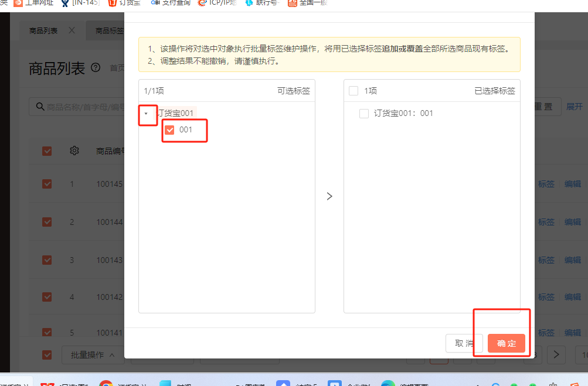Image resolution: width=588 pixels, height=386 pixels.
Task: Open the 订货宝 bookmark
Action: click(x=124, y=3)
